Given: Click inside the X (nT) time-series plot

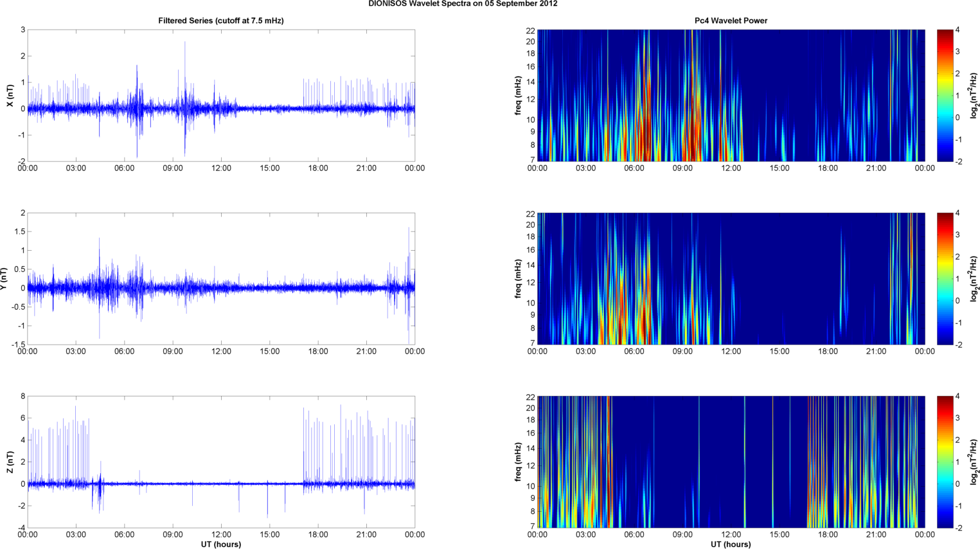Looking at the screenshot, I should tap(220, 95).
